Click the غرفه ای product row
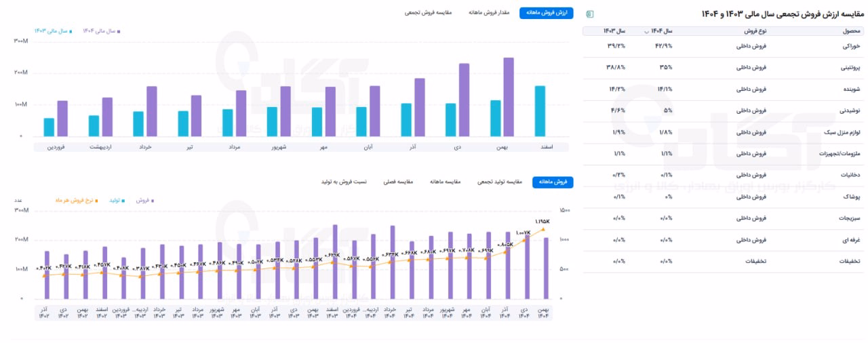868x343 pixels. click(723, 240)
